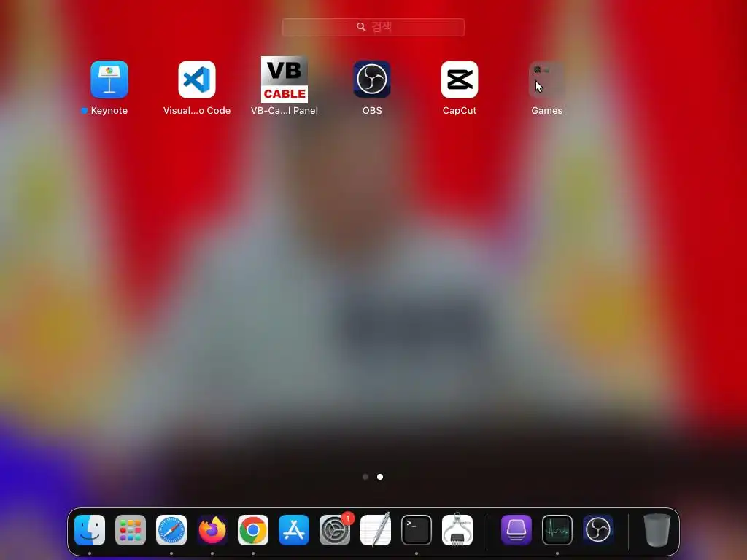This screenshot has width=747, height=560.
Task: Click the "CapCut" label text
Action: point(460,111)
